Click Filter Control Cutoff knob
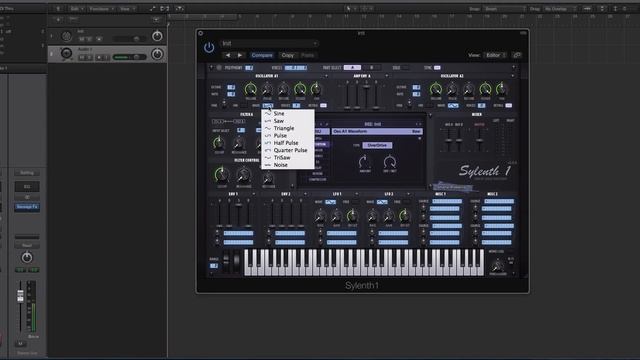 coord(222,175)
